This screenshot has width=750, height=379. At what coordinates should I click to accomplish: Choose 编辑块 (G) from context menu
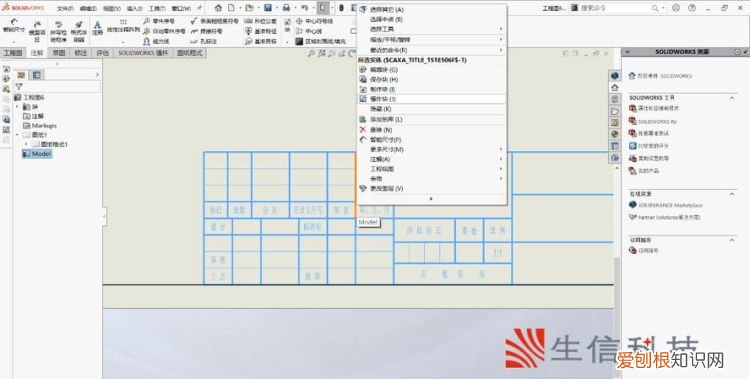pyautogui.click(x=431, y=69)
